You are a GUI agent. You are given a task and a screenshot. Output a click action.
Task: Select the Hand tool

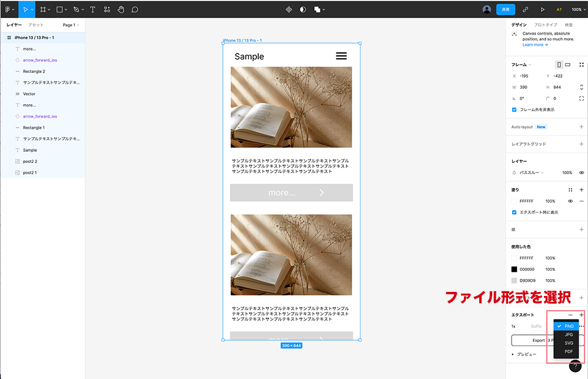pyautogui.click(x=121, y=9)
